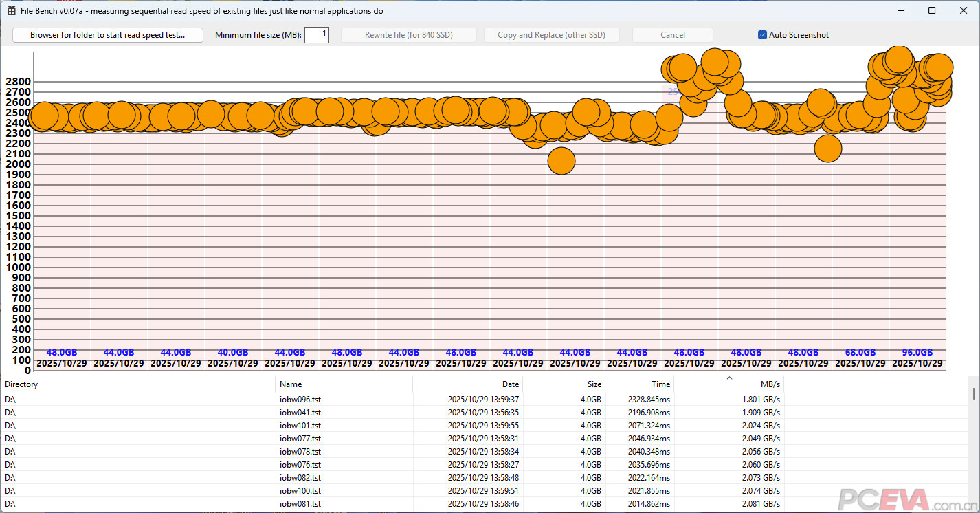980x513 pixels.
Task: Select the iobw041.tst file row
Action: [300, 413]
